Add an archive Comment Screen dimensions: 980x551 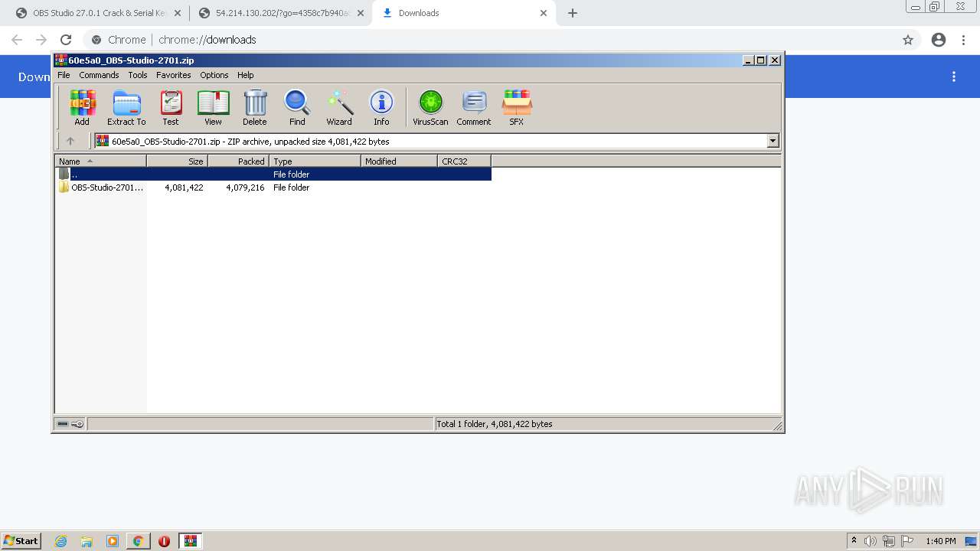(x=474, y=107)
